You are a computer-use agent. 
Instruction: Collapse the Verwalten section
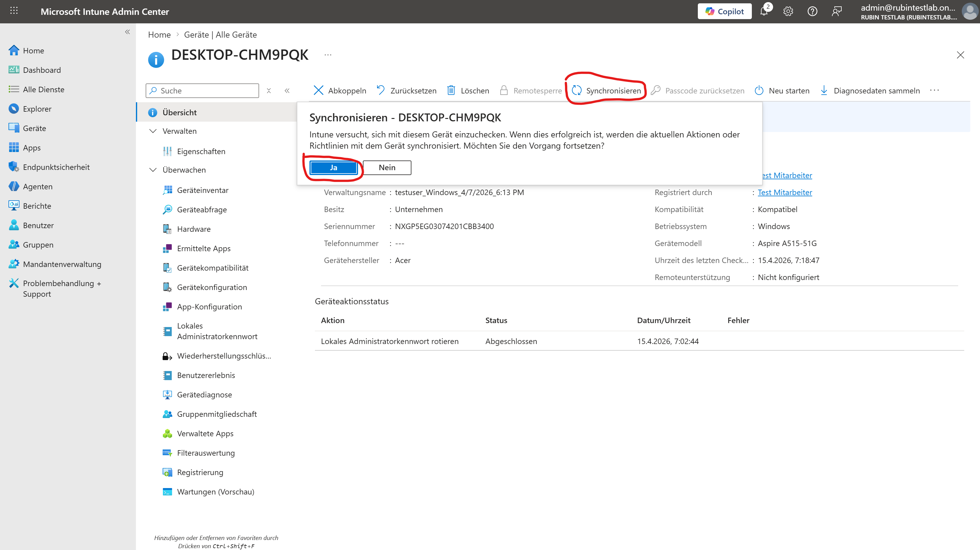(x=153, y=131)
